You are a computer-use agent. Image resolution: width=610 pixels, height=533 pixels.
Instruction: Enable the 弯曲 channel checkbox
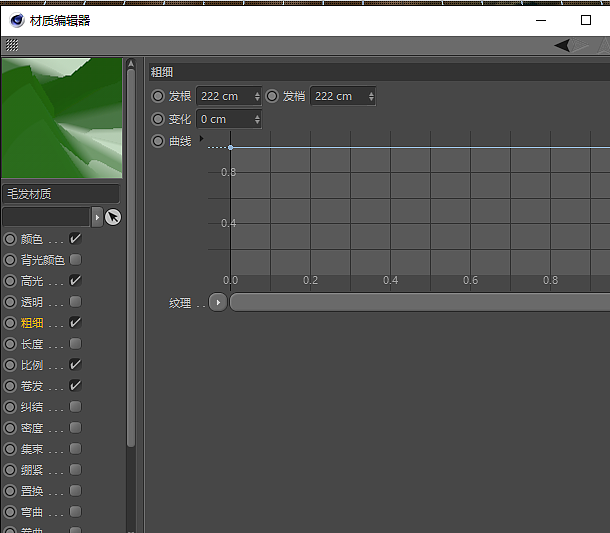(75, 512)
